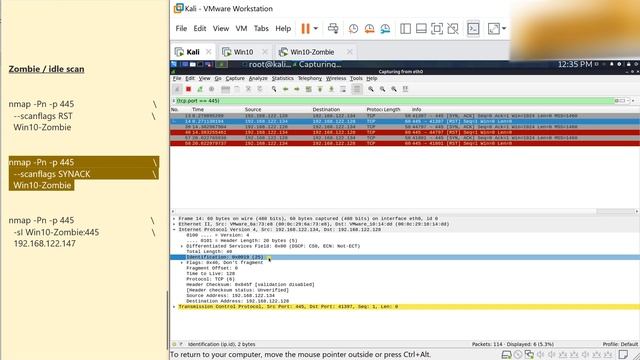This screenshot has height=360, width=640.
Task: Select packet 40 RST red row
Action: pyautogui.click(x=405, y=132)
